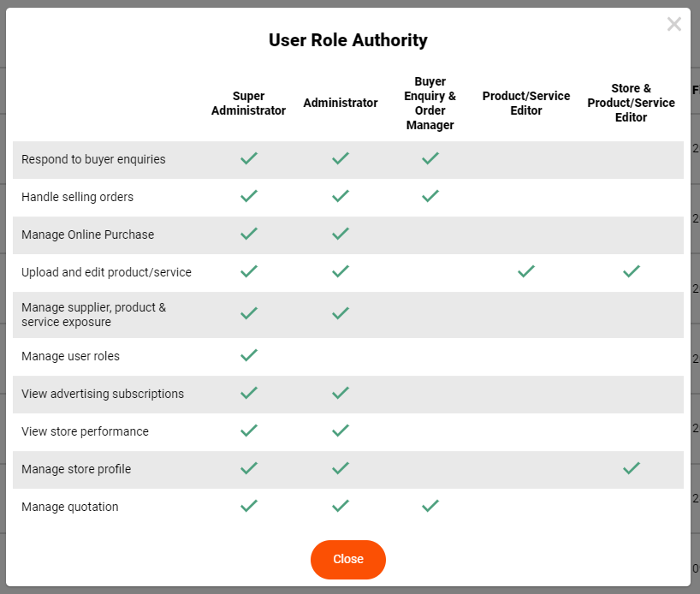Select Manage supplier, product & service exposure row
This screenshot has width=700, height=594.
click(x=347, y=315)
